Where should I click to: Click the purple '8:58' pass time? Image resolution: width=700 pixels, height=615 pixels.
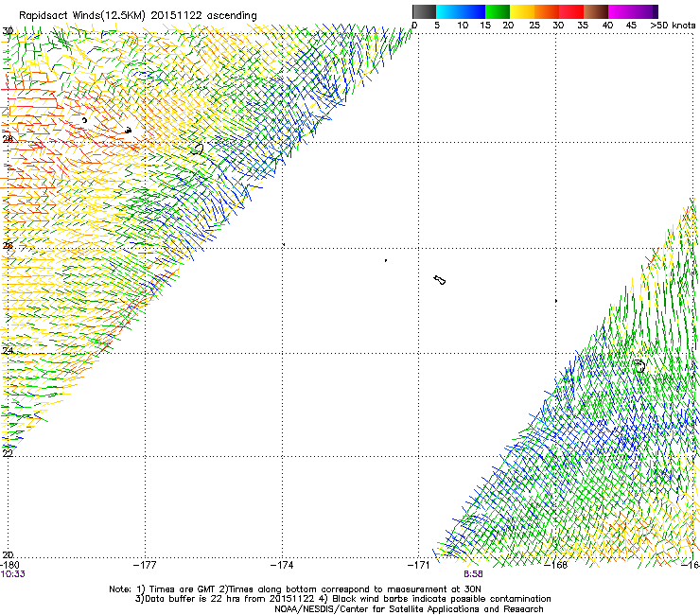coord(473,574)
